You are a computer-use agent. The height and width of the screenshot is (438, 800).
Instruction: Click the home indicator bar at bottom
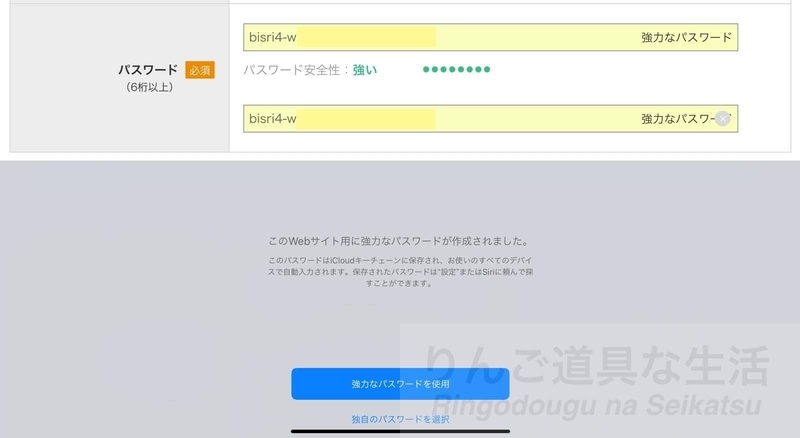(x=401, y=431)
